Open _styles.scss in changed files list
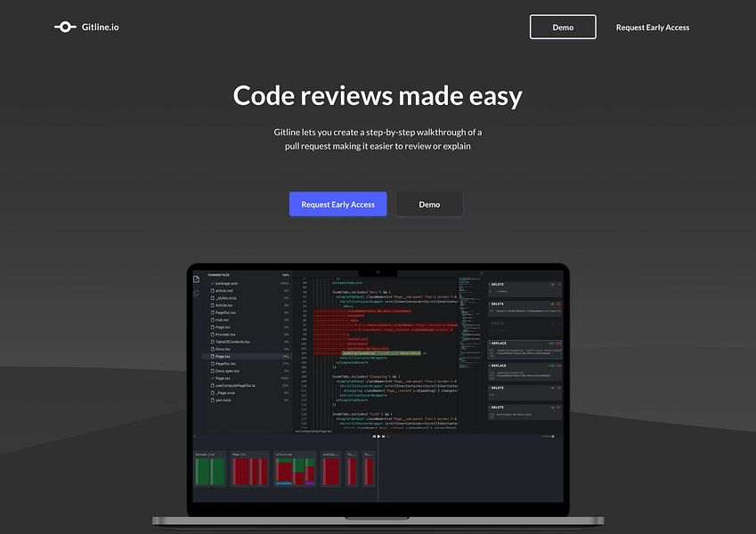756x534 pixels. tap(225, 298)
